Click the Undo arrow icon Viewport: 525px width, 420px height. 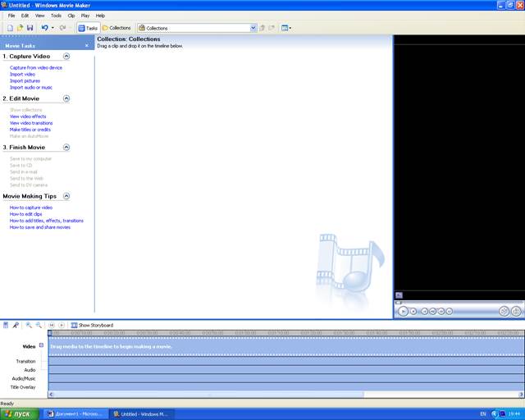(44, 28)
